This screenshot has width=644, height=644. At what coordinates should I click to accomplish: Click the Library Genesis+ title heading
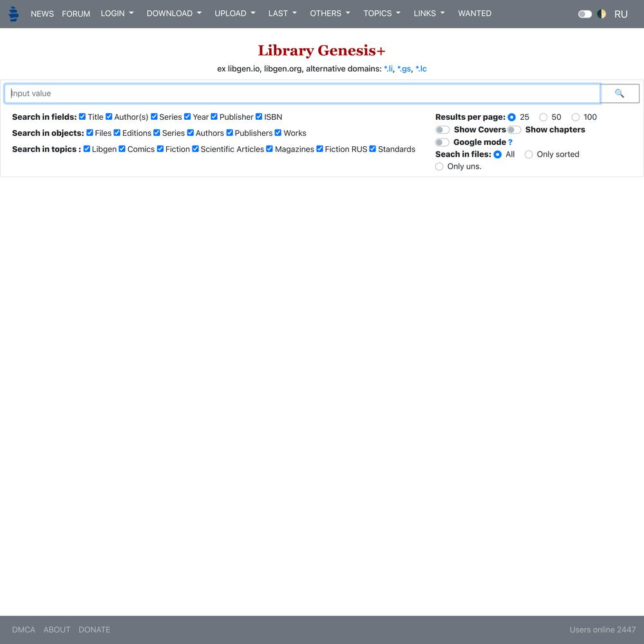click(321, 50)
